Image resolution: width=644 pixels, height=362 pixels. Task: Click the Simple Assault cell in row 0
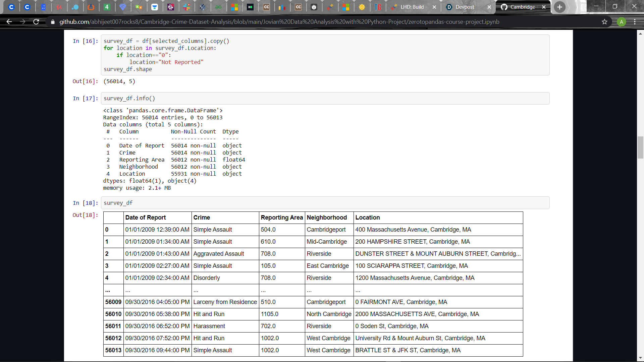(x=212, y=230)
